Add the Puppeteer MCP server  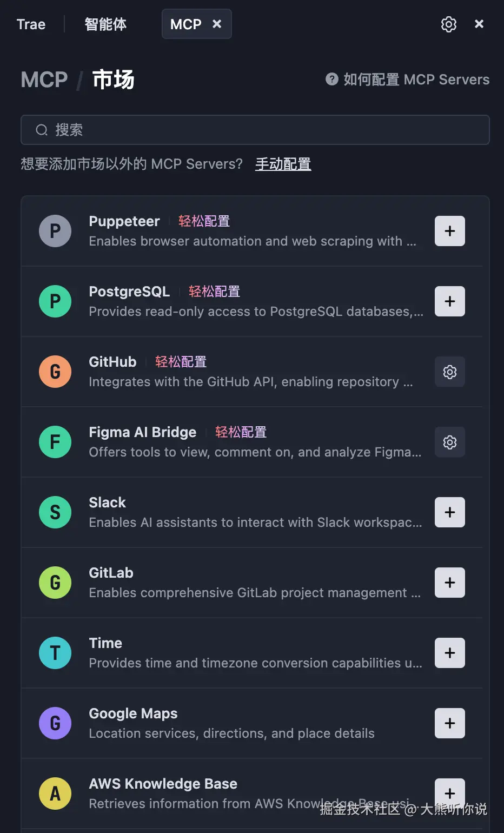tap(449, 231)
